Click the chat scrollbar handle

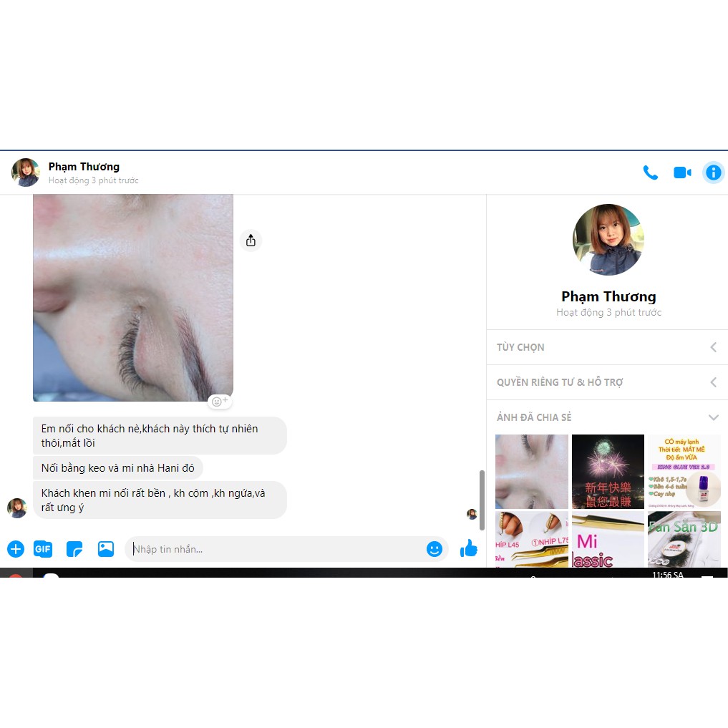click(x=482, y=500)
